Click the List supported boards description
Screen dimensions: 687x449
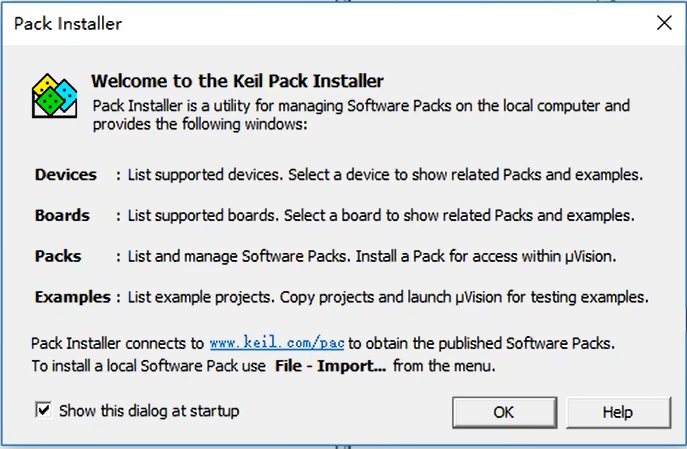coord(381,216)
